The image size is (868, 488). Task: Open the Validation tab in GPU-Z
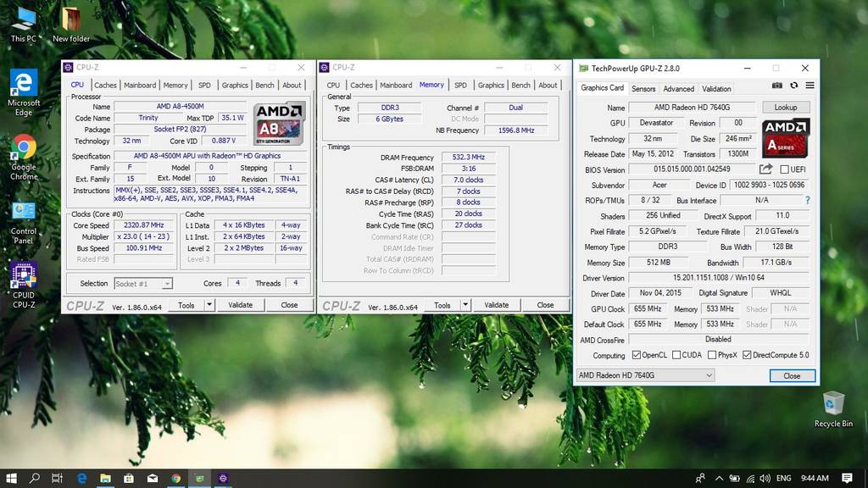(x=716, y=88)
